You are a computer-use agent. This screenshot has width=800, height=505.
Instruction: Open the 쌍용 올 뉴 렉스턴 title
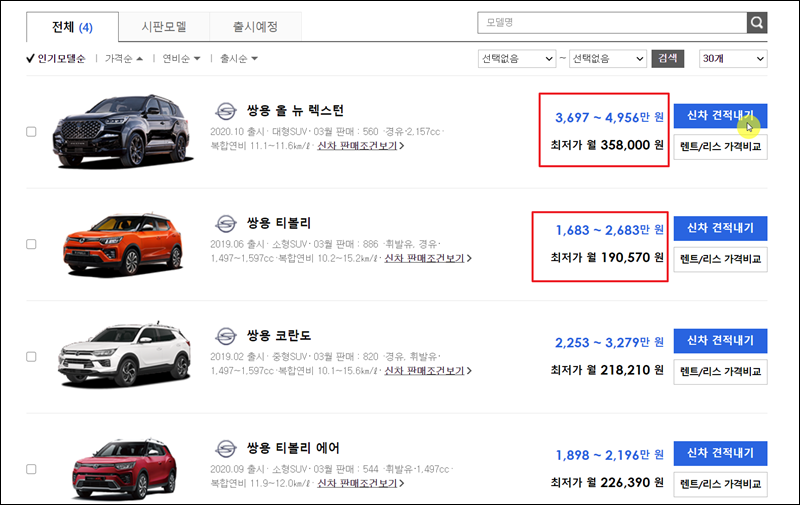tap(295, 111)
